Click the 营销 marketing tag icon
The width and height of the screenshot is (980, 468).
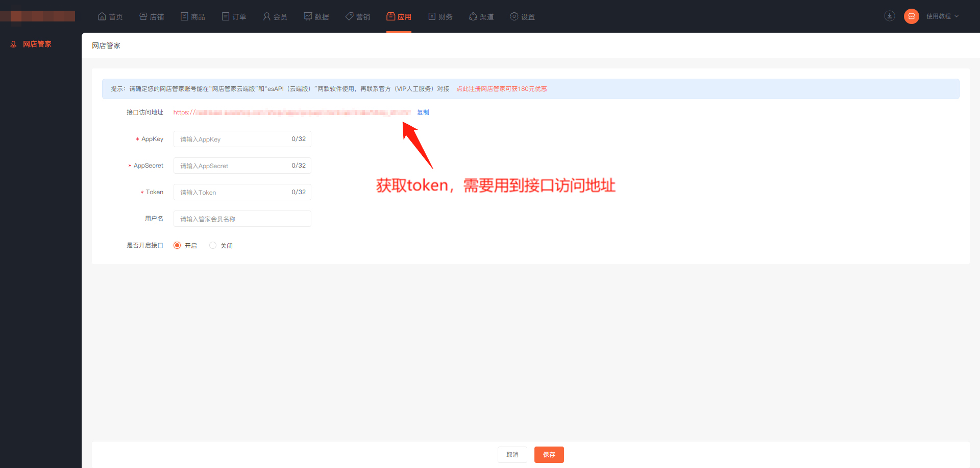350,16
